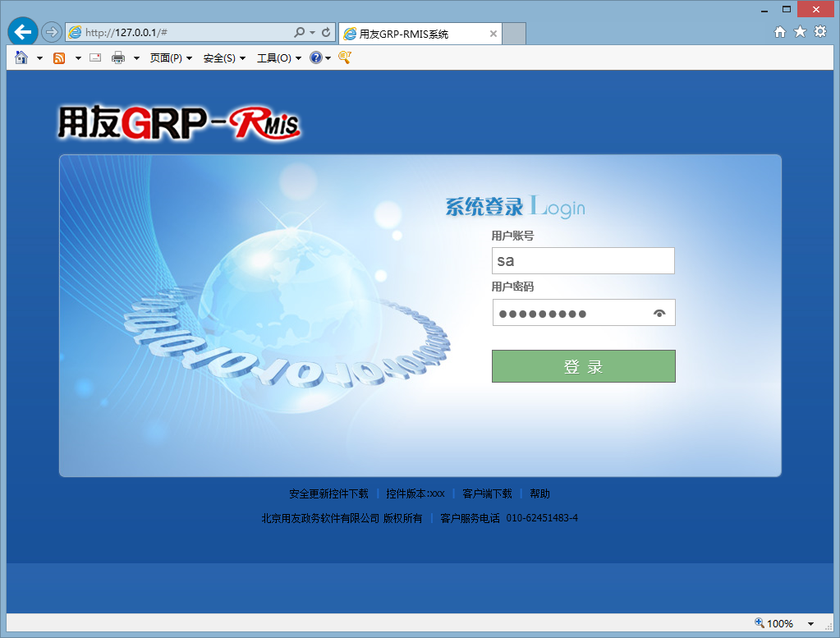The height and width of the screenshot is (638, 840).
Task: Click the 系统登录 Login heading
Action: click(515, 207)
